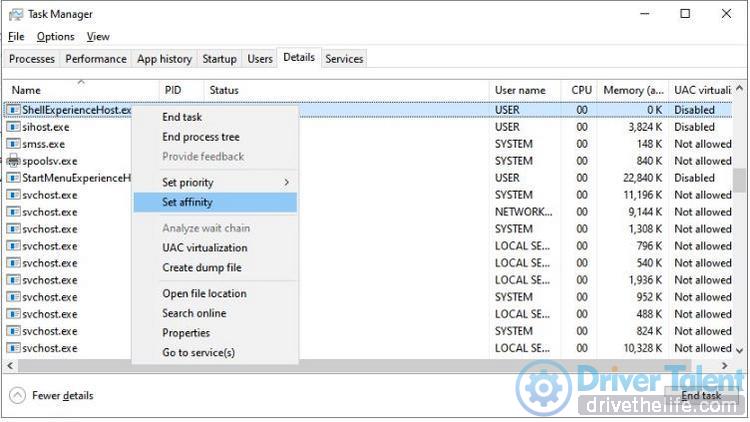
Task: Expand the Set priority submenu arrow
Action: pyautogui.click(x=287, y=182)
